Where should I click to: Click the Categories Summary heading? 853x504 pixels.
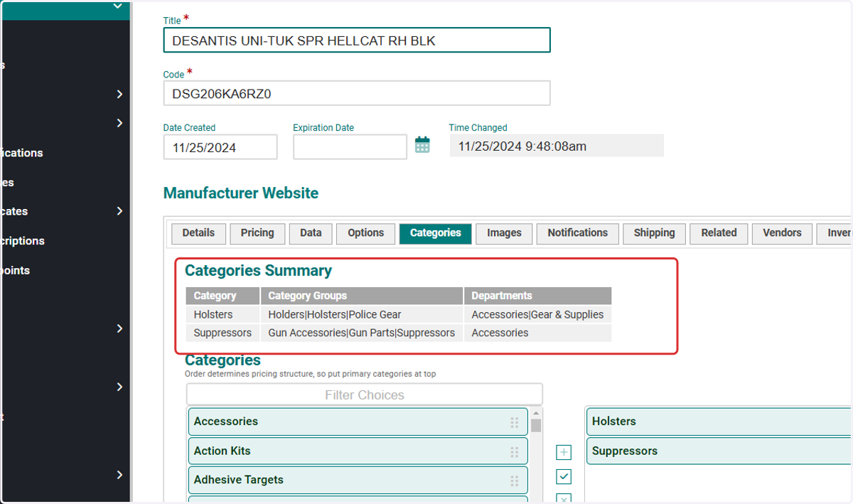tap(258, 271)
